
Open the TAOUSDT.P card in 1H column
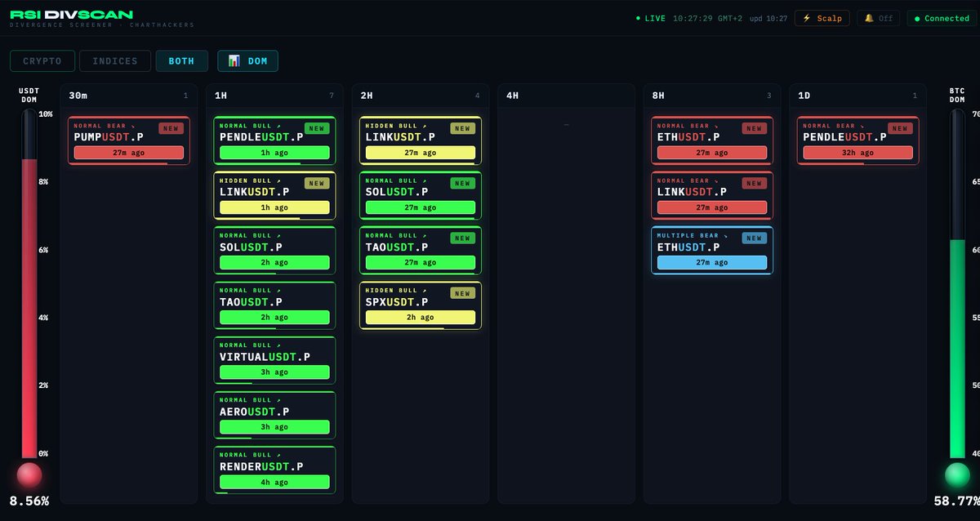click(x=274, y=305)
